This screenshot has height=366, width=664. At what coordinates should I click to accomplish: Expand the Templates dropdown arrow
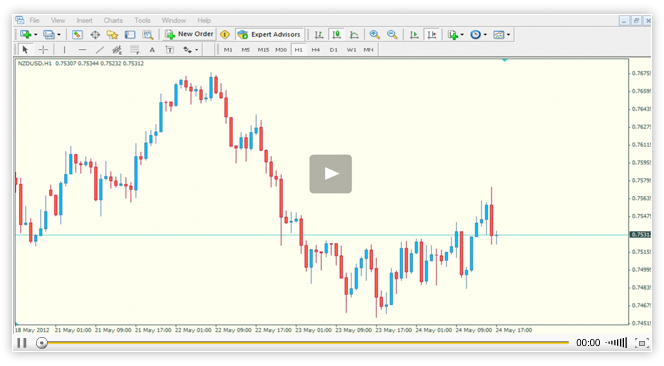(509, 35)
